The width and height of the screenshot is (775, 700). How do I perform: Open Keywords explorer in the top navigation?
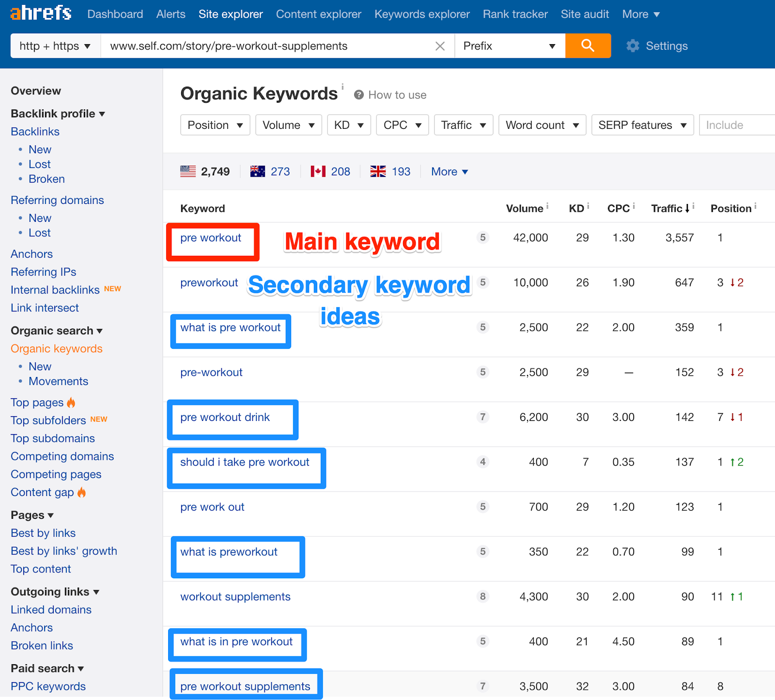(422, 14)
